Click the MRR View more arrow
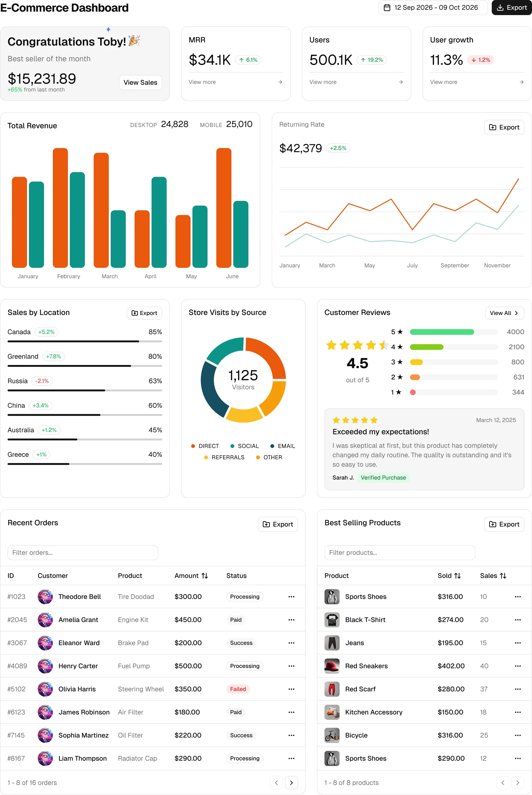 point(280,82)
